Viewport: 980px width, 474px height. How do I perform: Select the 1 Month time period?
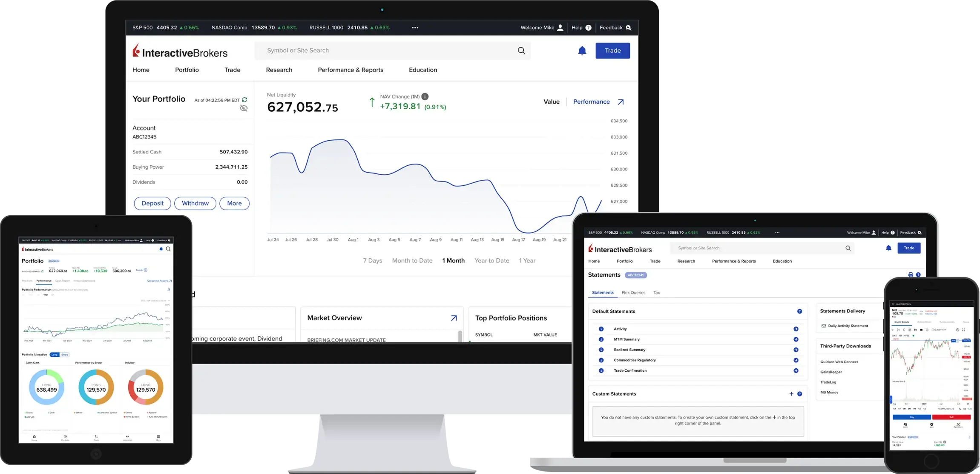453,260
